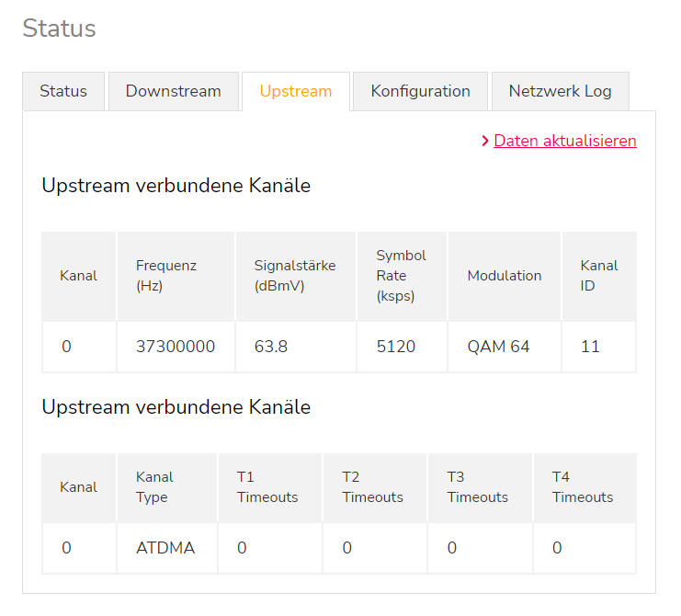The height and width of the screenshot is (616, 681).
Task: Click the Signalstärke (dBmV) column header
Action: tap(294, 276)
